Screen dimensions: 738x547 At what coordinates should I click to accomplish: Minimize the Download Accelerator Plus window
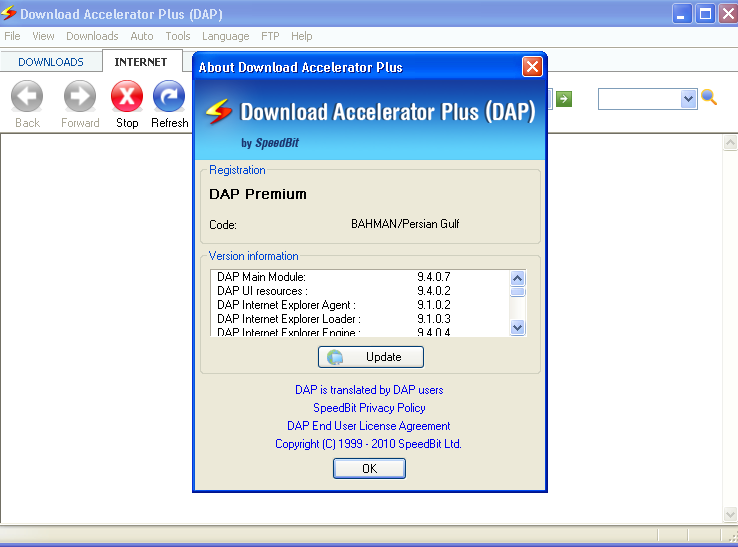[681, 14]
